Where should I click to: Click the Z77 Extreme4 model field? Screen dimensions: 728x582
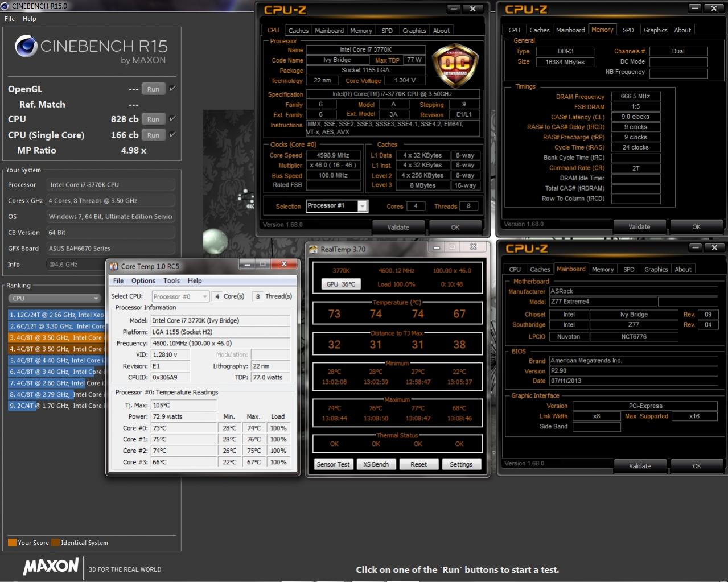[x=603, y=302]
